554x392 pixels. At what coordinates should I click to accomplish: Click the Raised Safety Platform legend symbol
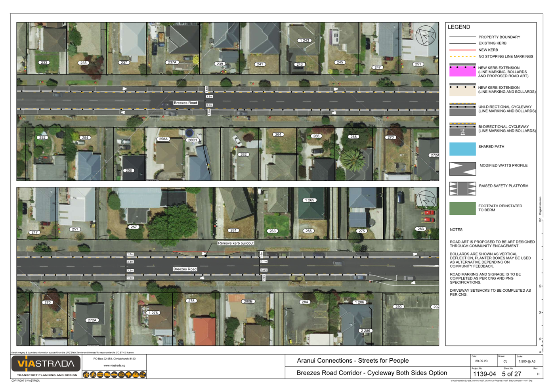462,189
